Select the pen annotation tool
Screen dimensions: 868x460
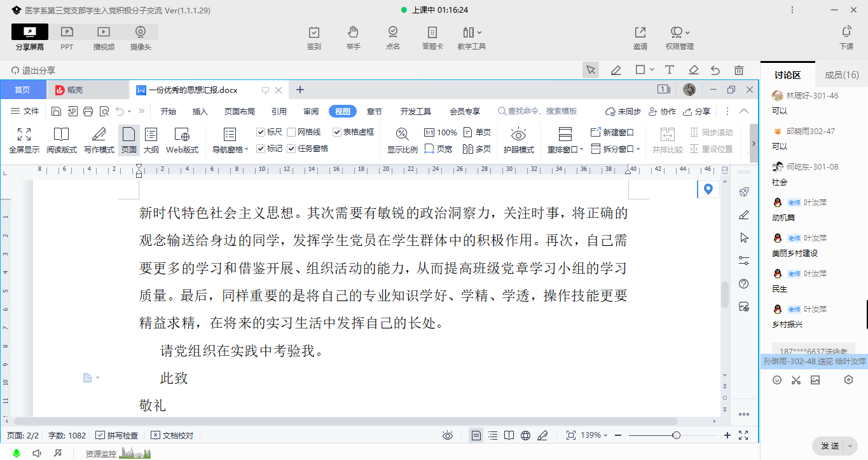(616, 70)
